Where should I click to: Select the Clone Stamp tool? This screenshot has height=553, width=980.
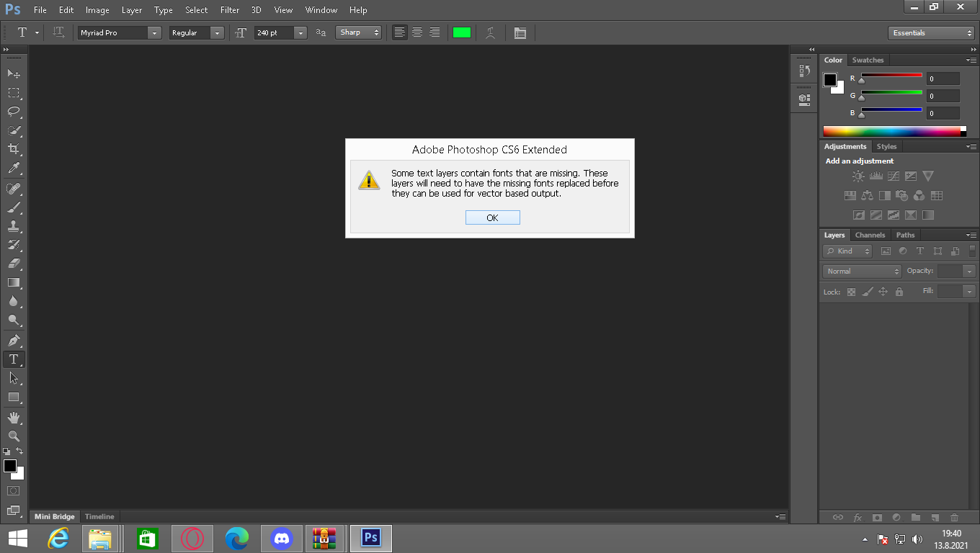click(14, 226)
